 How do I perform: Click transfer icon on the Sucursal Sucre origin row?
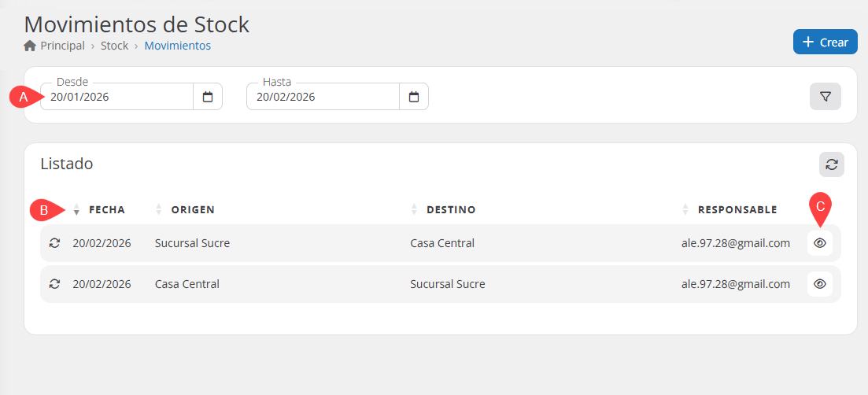(x=54, y=243)
